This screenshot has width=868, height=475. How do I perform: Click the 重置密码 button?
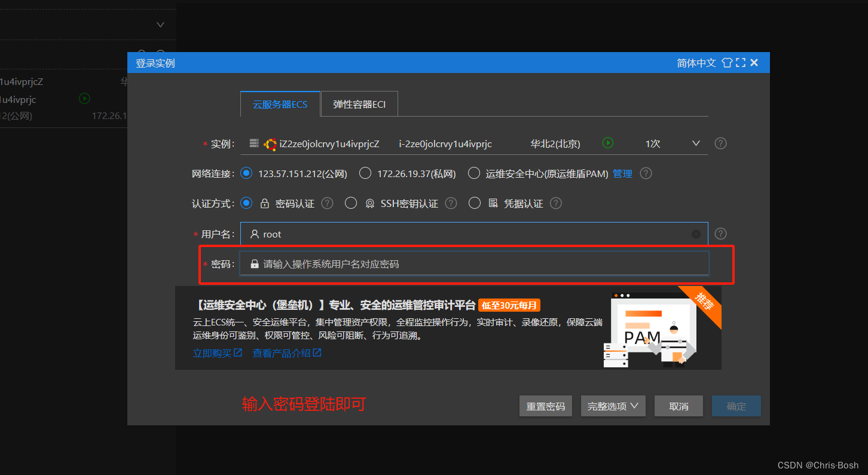click(x=546, y=406)
